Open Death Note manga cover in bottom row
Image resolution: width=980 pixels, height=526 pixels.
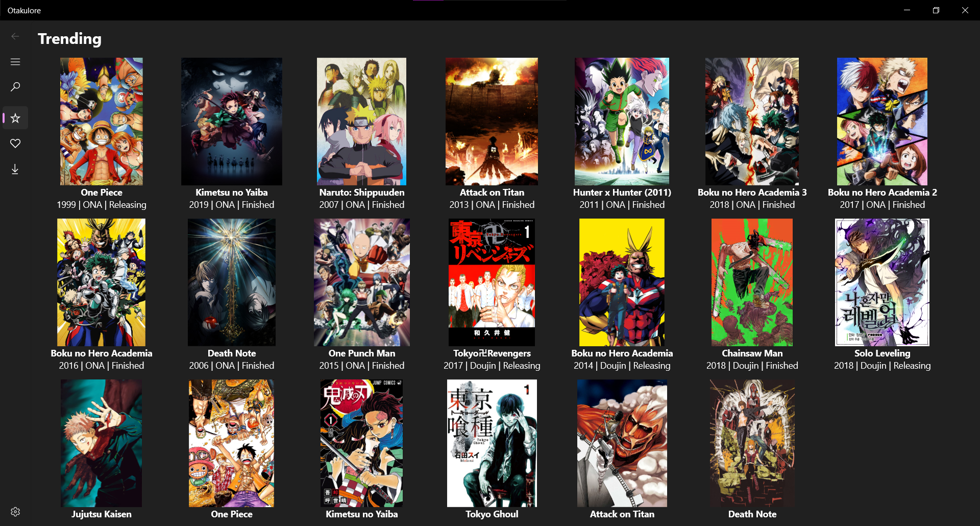click(x=752, y=443)
